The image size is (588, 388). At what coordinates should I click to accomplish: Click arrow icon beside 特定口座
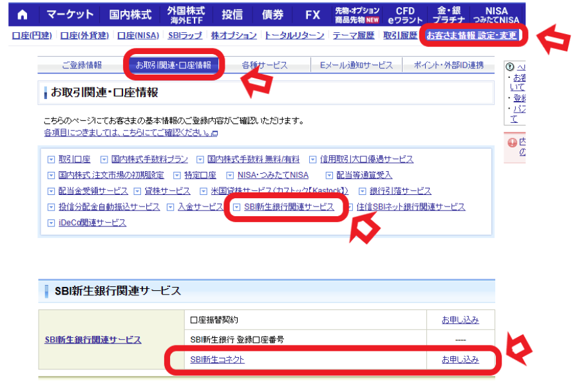[x=177, y=176]
